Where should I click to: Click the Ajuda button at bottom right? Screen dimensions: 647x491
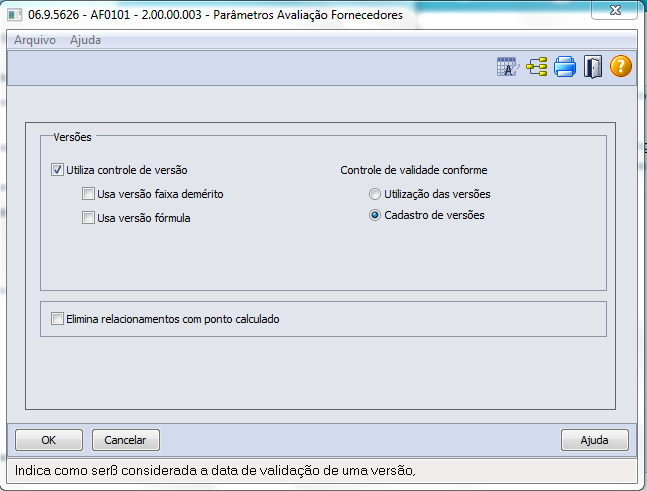coord(595,440)
